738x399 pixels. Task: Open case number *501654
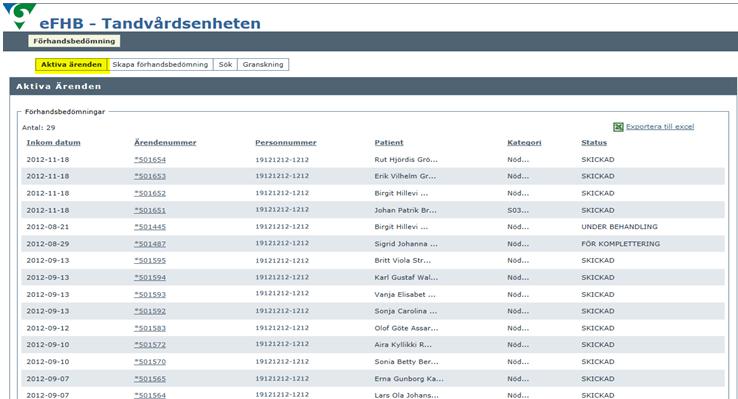[150, 160]
